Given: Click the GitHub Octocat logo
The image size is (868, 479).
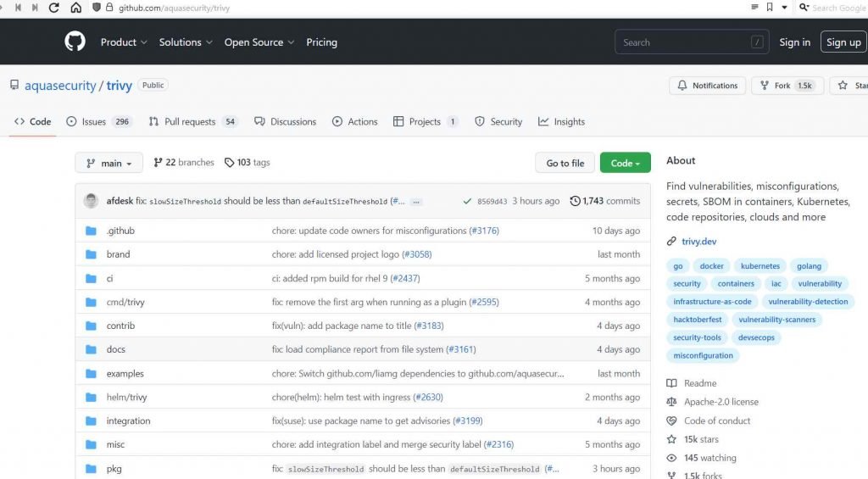Looking at the screenshot, I should (75, 42).
